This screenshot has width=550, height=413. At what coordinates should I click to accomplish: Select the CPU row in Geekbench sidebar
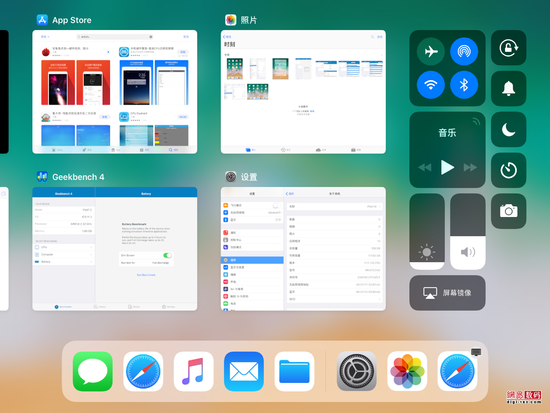pyautogui.click(x=63, y=247)
